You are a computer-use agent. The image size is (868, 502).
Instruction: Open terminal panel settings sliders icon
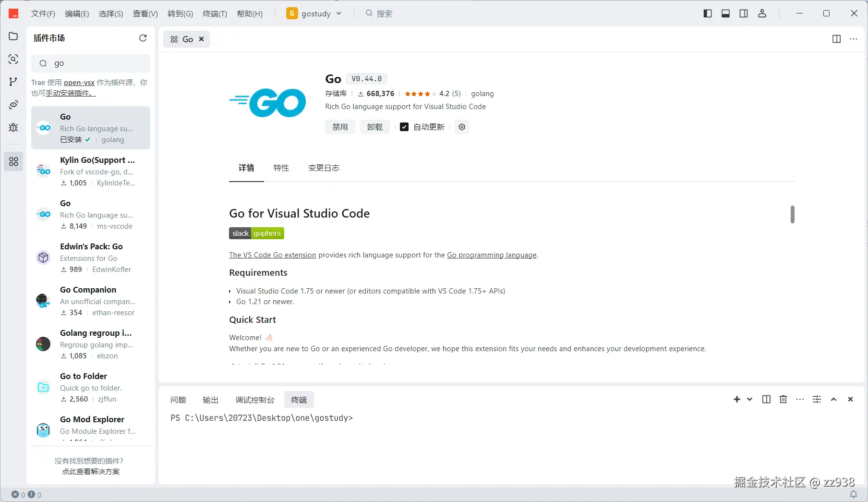[x=817, y=399]
